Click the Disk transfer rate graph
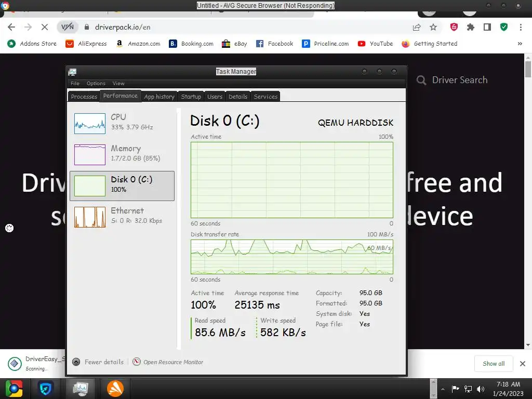Viewport: 532px width, 399px height. pyautogui.click(x=292, y=257)
